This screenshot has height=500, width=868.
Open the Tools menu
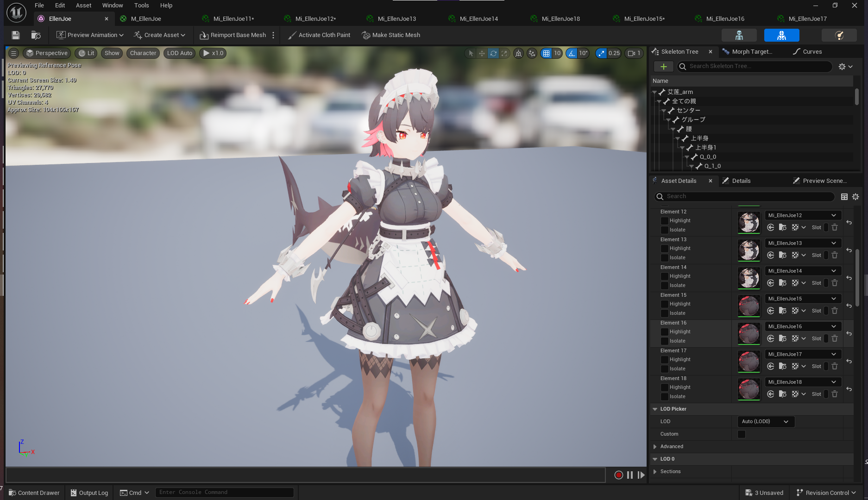pos(141,6)
